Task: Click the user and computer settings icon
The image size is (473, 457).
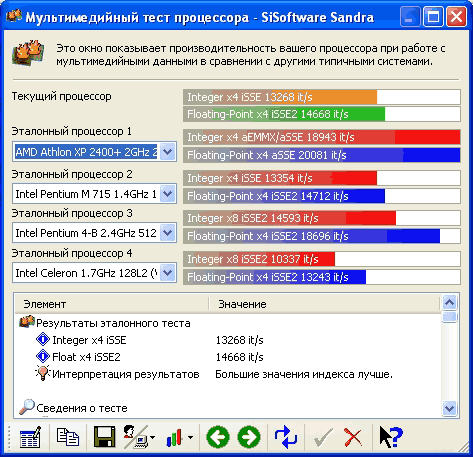Action: point(135,437)
